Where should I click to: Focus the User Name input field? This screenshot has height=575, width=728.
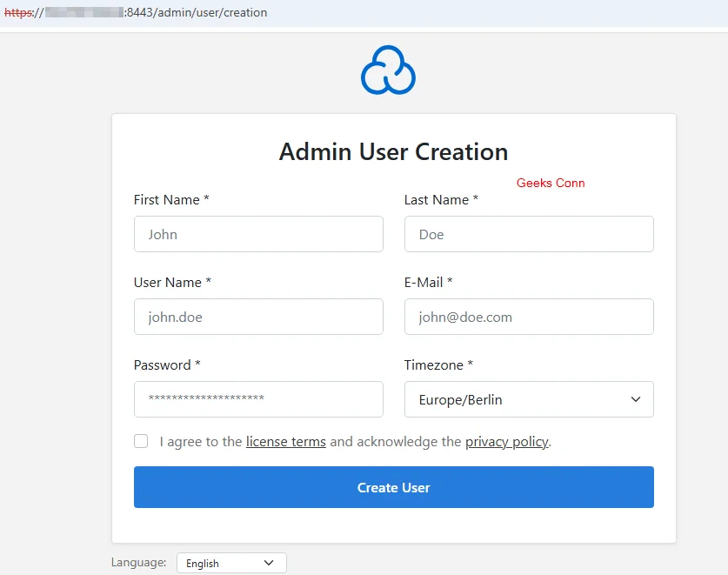pyautogui.click(x=257, y=316)
